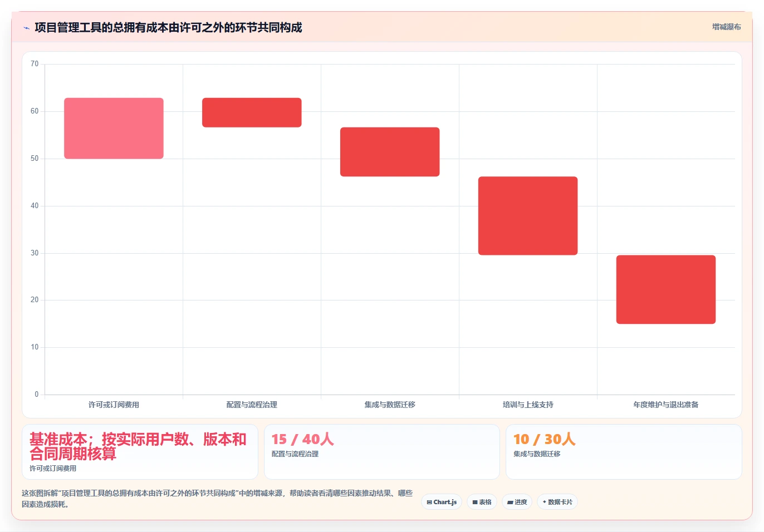Click the y-axis value 60
Image resolution: width=764 pixels, height=532 pixels.
pos(35,111)
